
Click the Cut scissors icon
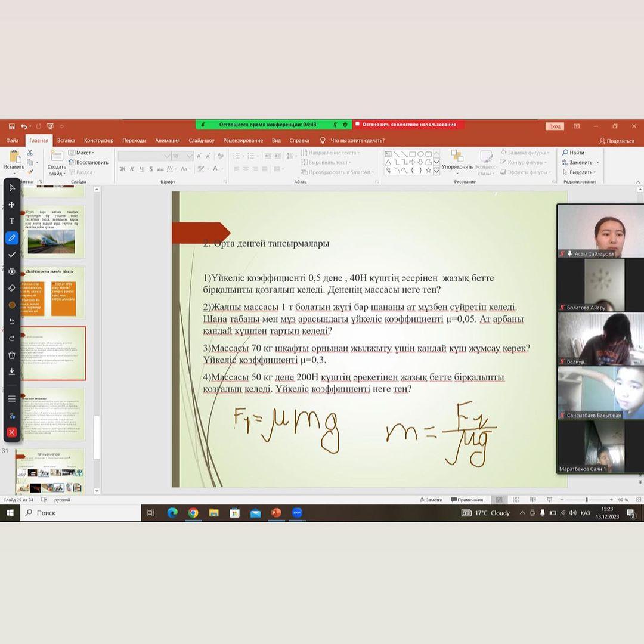pos(30,153)
